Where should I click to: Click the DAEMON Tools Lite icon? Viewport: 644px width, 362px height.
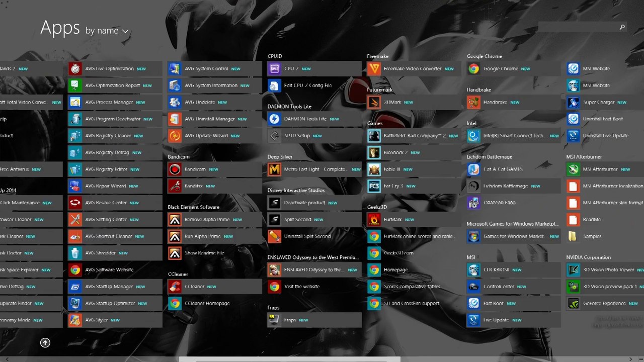pos(274,119)
